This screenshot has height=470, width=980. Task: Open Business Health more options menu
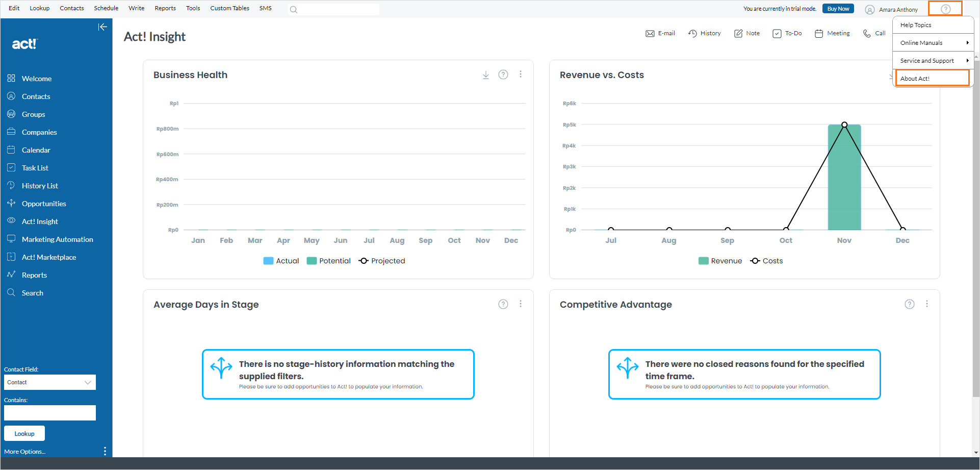521,75
